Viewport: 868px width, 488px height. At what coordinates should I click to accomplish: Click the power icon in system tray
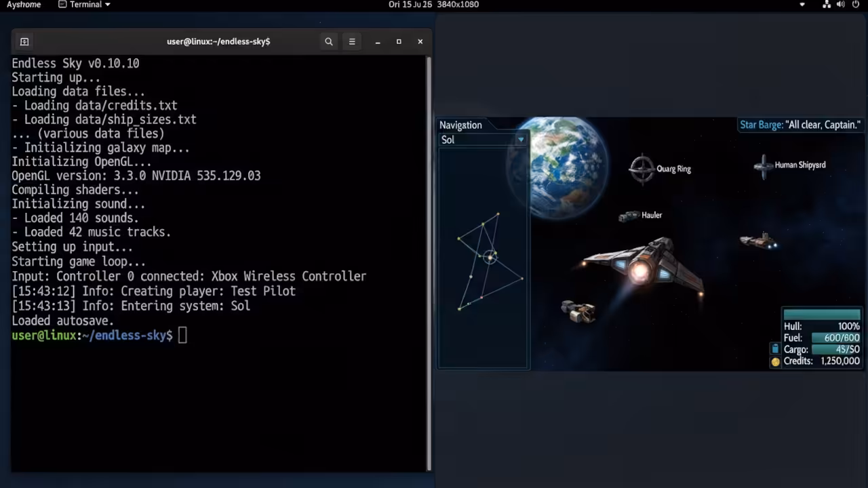pyautogui.click(x=856, y=5)
